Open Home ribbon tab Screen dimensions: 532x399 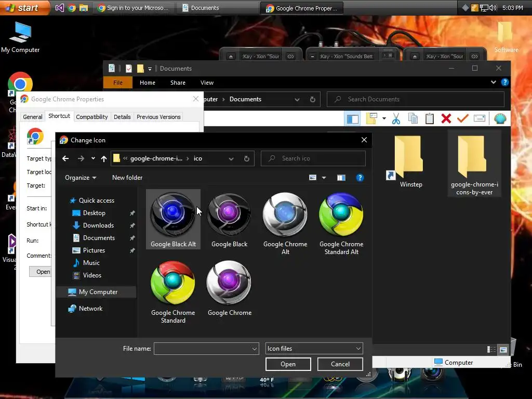point(147,83)
